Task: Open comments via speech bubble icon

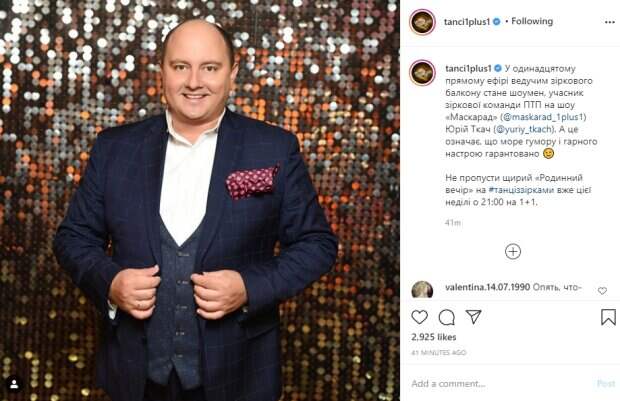Action: click(x=446, y=317)
